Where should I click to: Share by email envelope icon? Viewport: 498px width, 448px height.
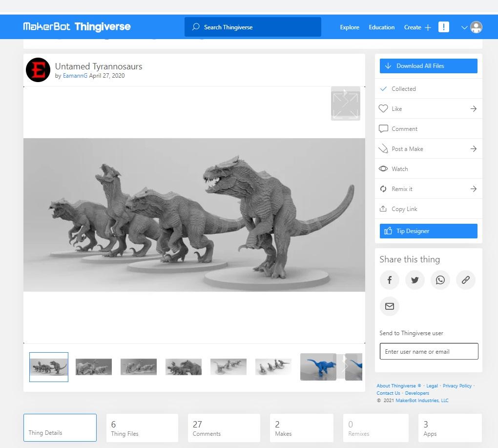pyautogui.click(x=390, y=306)
